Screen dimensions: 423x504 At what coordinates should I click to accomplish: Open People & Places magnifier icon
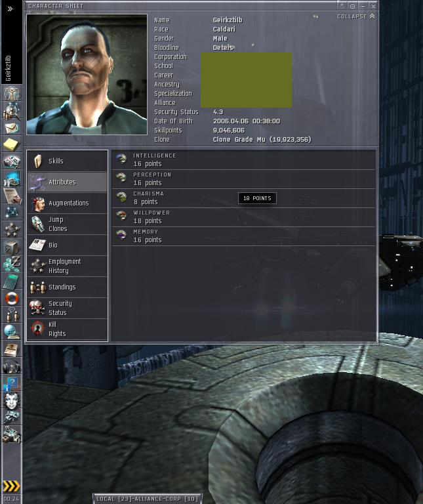[12, 110]
